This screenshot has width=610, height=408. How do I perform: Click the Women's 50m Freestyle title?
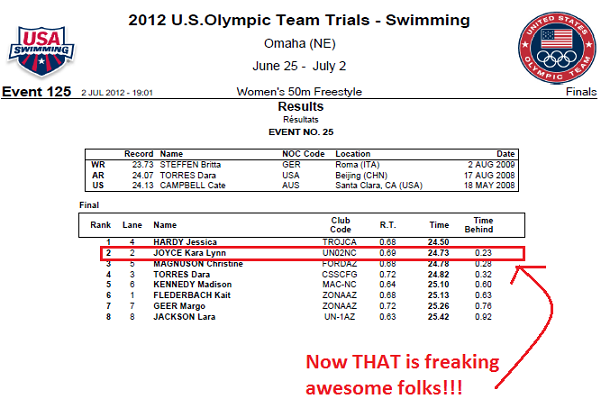299,92
